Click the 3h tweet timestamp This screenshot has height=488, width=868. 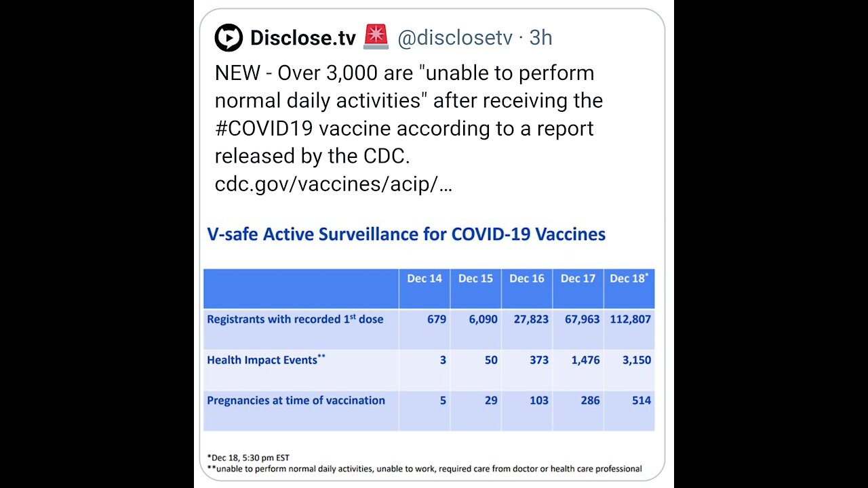540,39
